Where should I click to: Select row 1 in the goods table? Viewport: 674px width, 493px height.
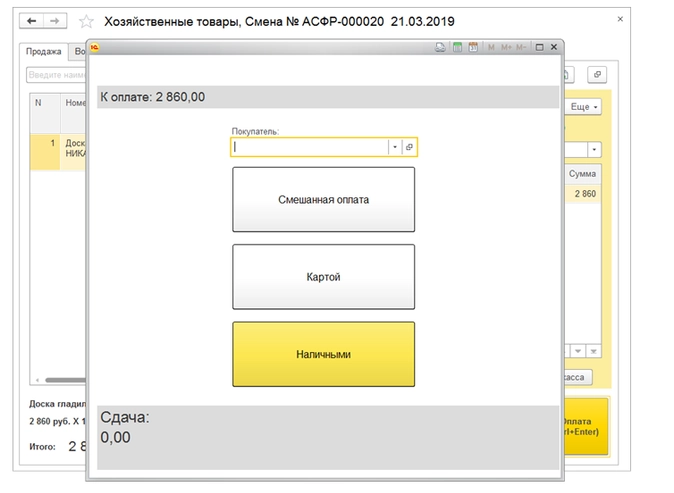coord(58,152)
